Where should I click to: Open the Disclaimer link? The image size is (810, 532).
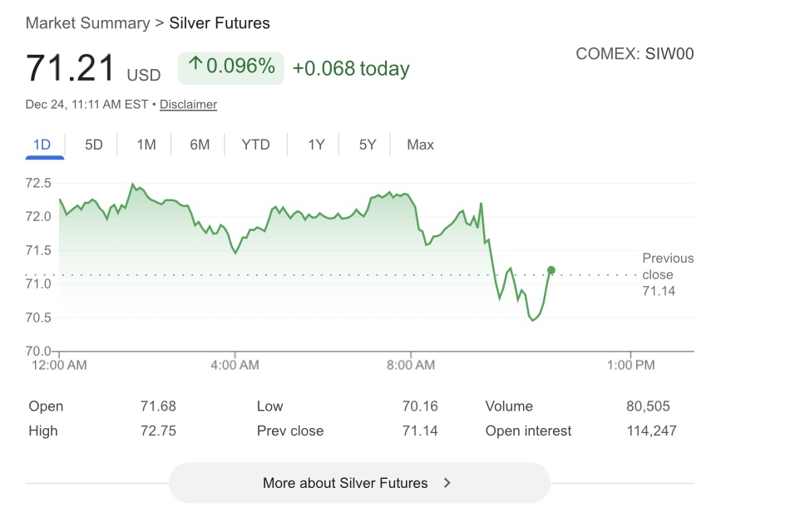pyautogui.click(x=188, y=105)
